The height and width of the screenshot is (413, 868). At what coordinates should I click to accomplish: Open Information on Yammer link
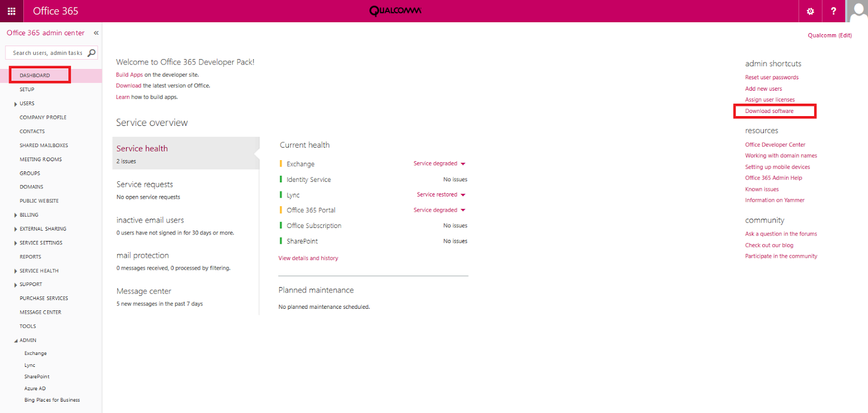point(775,200)
